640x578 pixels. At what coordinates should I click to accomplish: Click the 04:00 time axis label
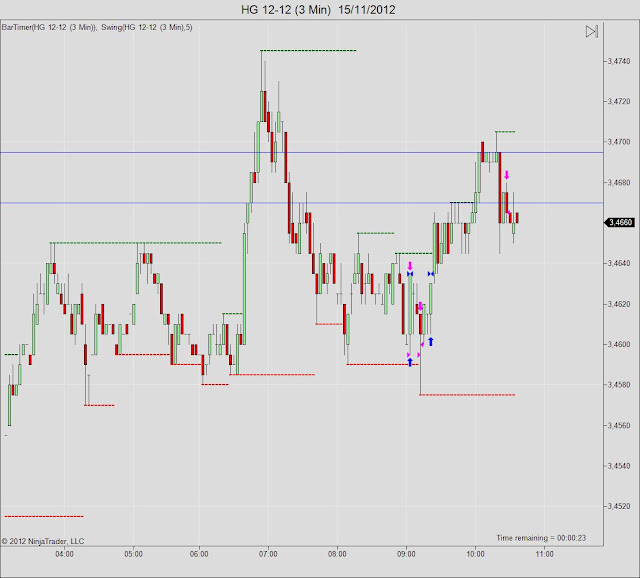(x=64, y=554)
